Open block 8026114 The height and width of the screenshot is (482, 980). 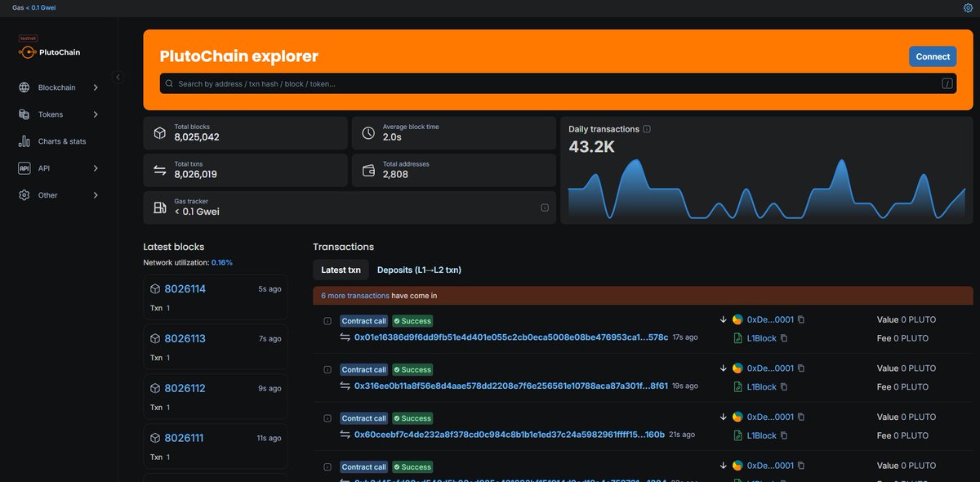pos(185,289)
